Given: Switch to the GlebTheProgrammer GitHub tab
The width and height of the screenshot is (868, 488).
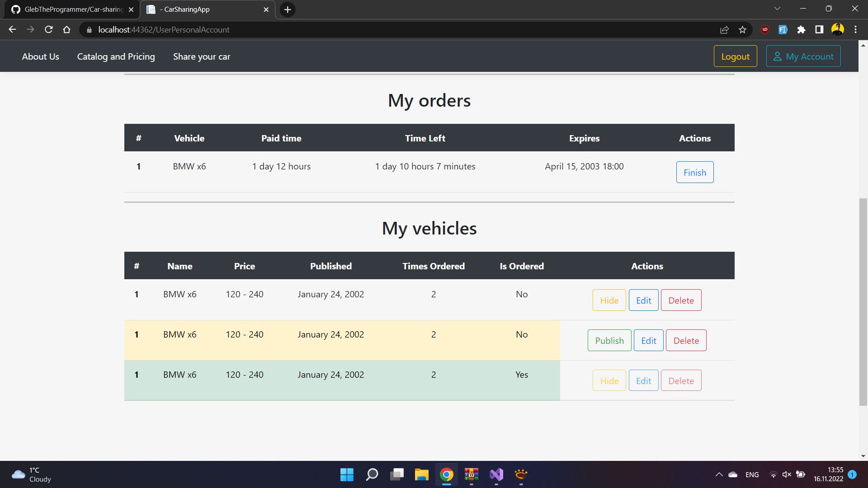Looking at the screenshot, I should 72,9.
